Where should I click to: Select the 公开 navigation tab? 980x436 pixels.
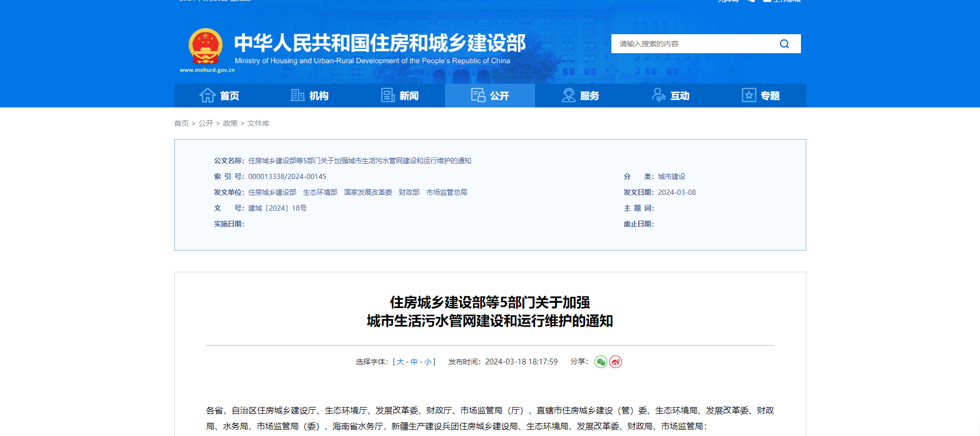[x=490, y=95]
